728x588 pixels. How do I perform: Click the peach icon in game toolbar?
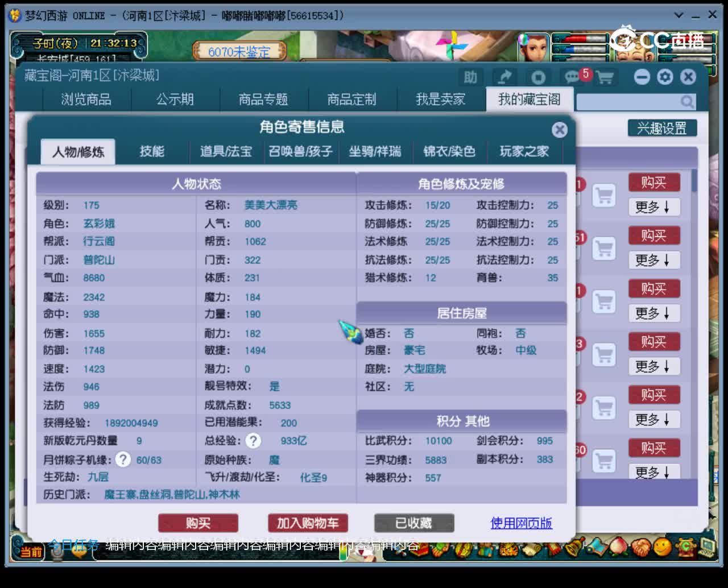(619, 547)
